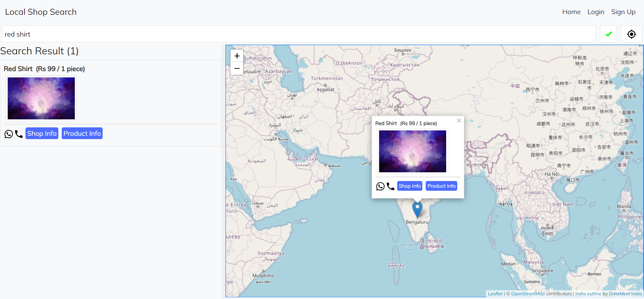Viewport: 644px width, 299px height.
Task: Open the Home menu item
Action: point(571,12)
